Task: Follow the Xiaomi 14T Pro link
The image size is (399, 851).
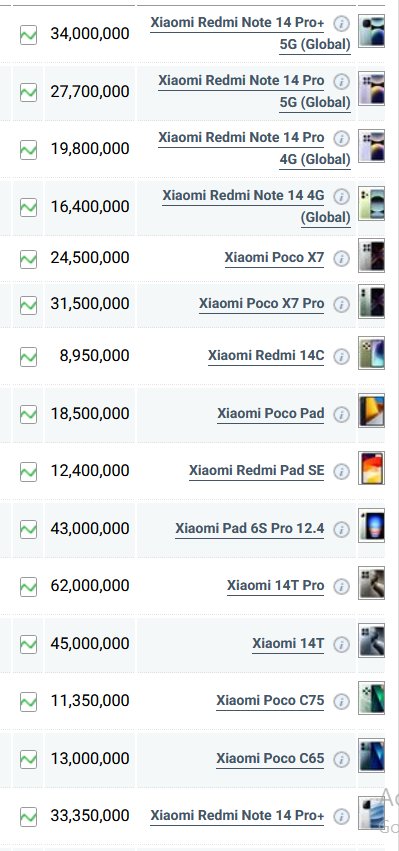Action: 275,586
